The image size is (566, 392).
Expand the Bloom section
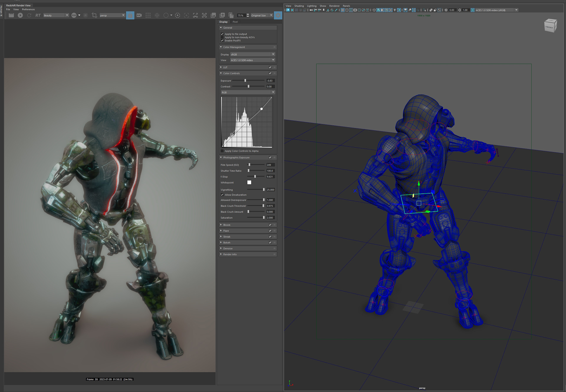[221, 225]
